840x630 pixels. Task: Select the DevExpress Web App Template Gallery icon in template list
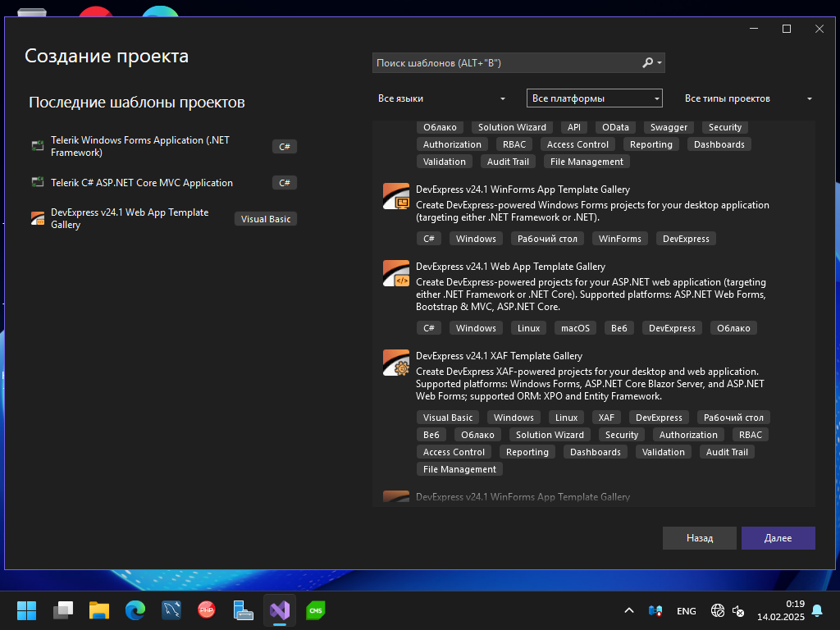pyautogui.click(x=396, y=273)
